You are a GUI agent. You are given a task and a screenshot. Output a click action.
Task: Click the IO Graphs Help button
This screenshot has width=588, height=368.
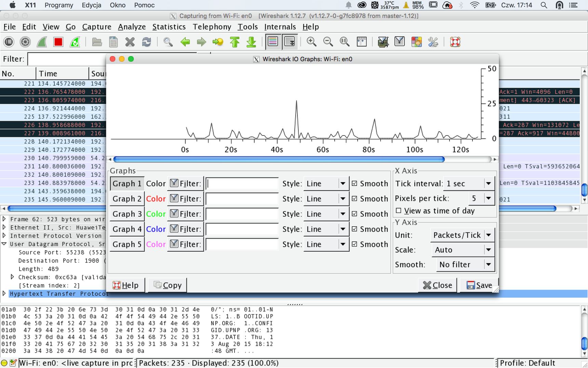point(126,285)
